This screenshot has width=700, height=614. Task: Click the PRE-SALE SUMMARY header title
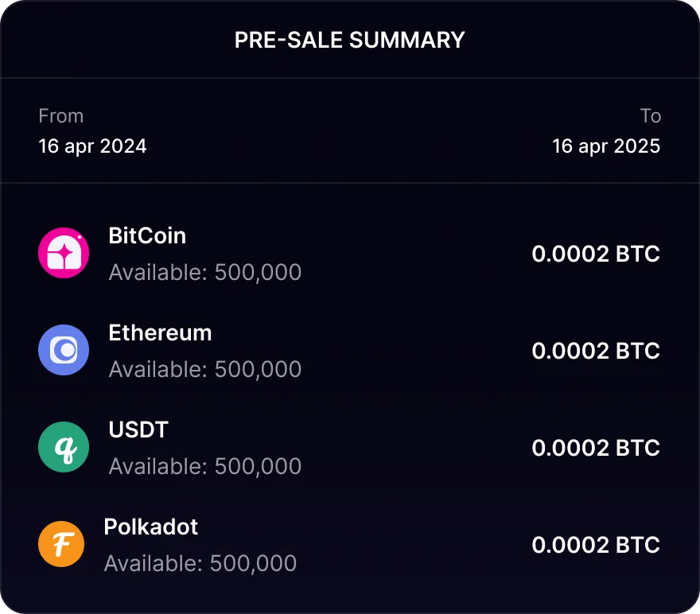point(349,40)
